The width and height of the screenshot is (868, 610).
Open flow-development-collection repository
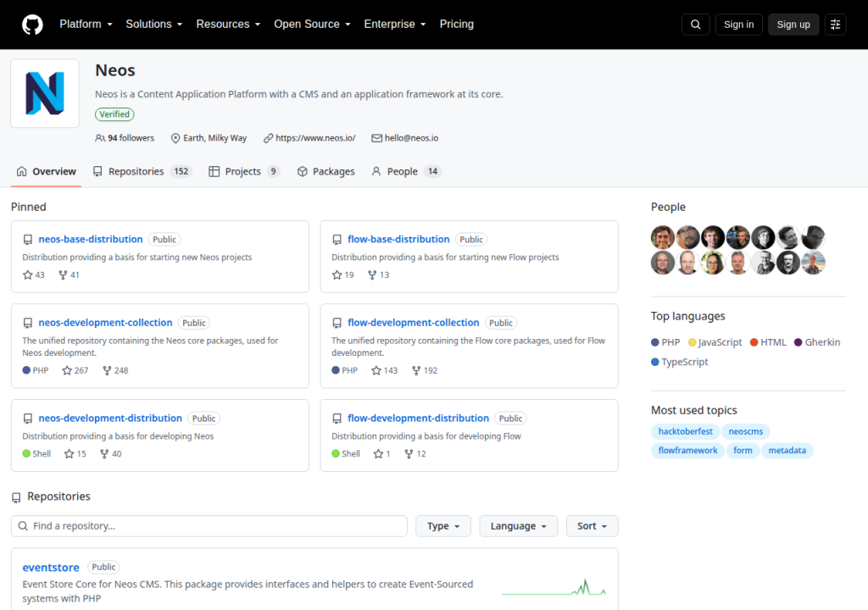coord(414,323)
